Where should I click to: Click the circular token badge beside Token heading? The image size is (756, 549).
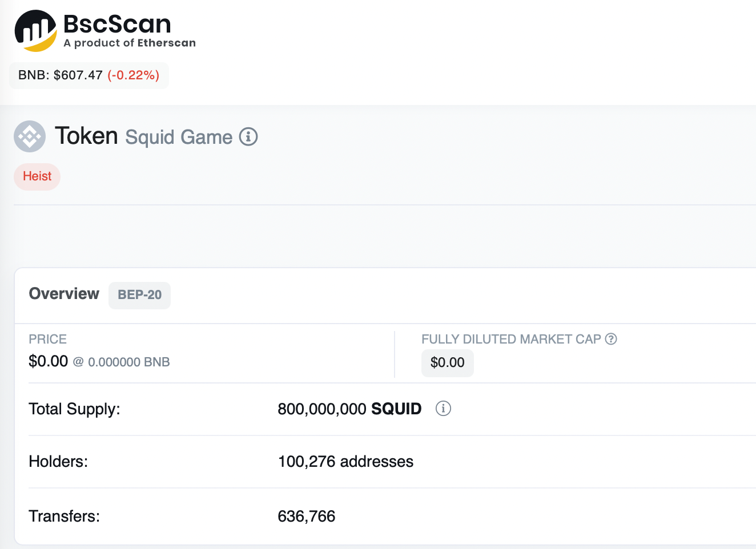pos(29,136)
